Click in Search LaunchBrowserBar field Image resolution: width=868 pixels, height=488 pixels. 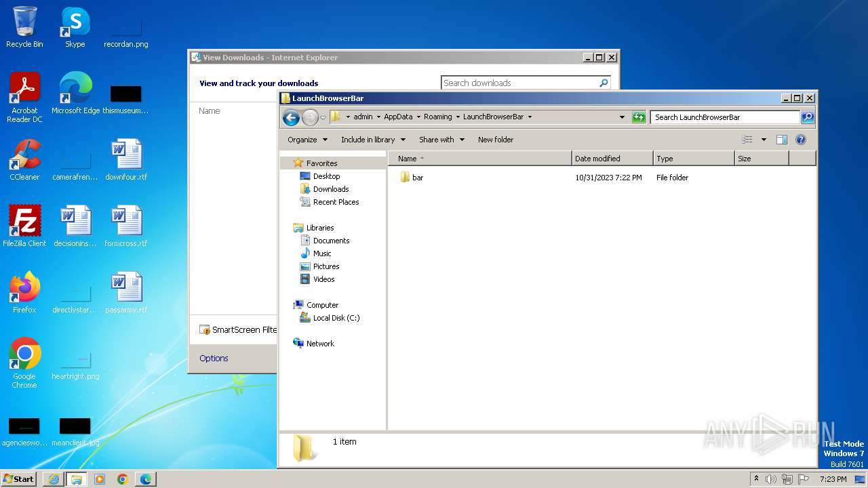pos(725,117)
